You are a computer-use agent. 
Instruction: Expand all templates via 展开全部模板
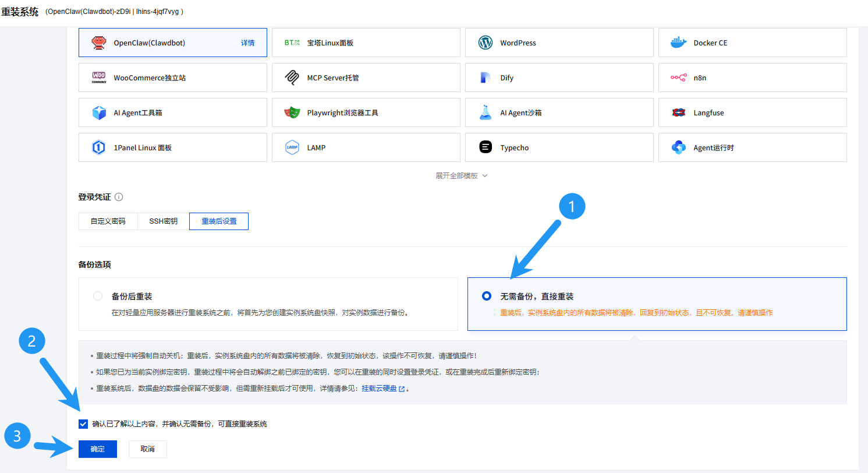461,175
